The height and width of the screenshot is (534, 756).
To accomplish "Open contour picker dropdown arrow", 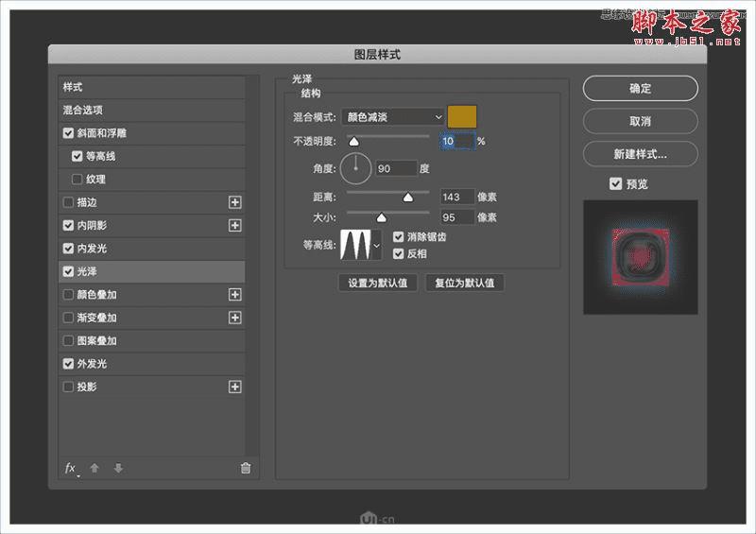I will coord(376,245).
